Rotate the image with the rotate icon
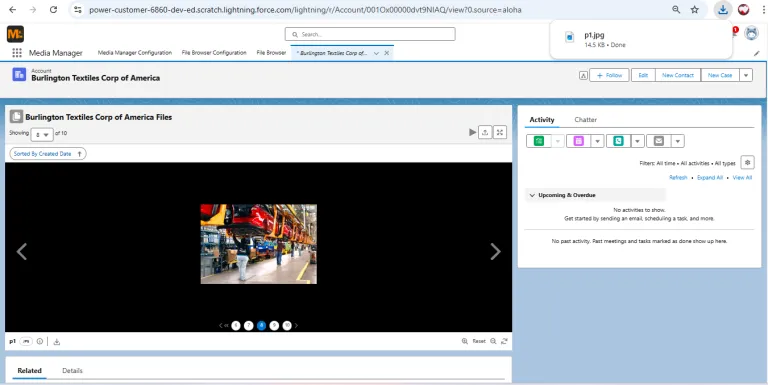 pyautogui.click(x=504, y=341)
